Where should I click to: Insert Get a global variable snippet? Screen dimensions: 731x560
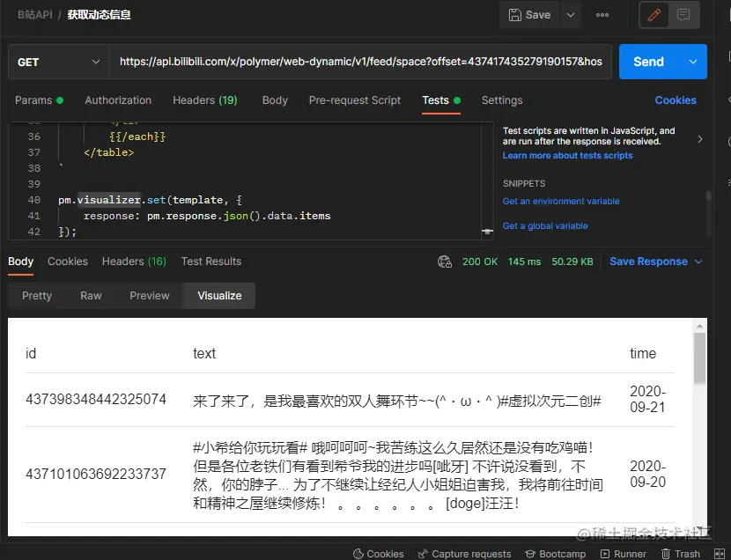click(x=545, y=226)
